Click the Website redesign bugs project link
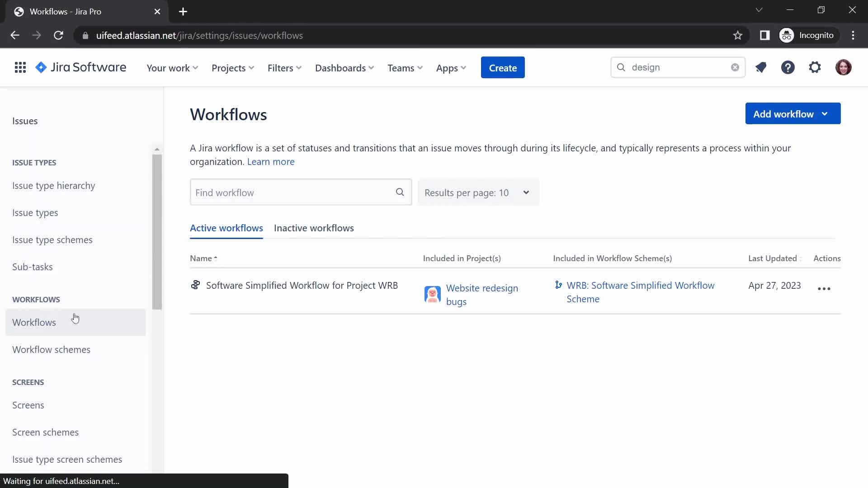The width and height of the screenshot is (868, 488). point(481,294)
